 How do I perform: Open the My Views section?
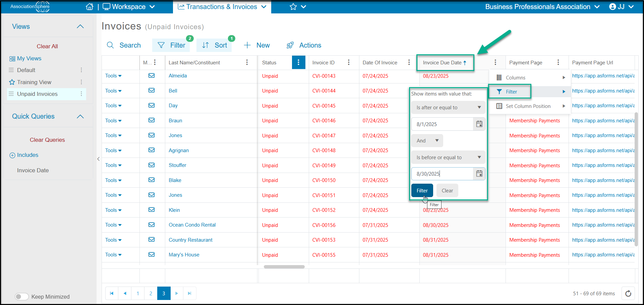coord(25,58)
